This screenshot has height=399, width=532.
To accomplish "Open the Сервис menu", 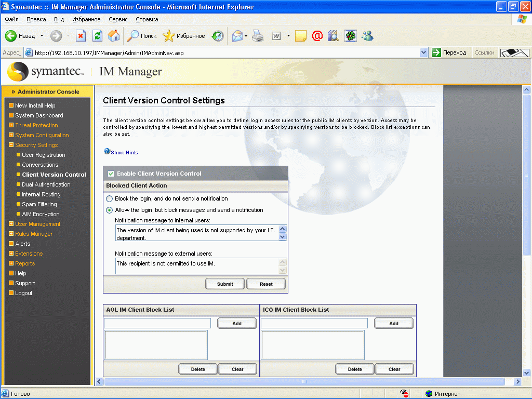I will [118, 19].
